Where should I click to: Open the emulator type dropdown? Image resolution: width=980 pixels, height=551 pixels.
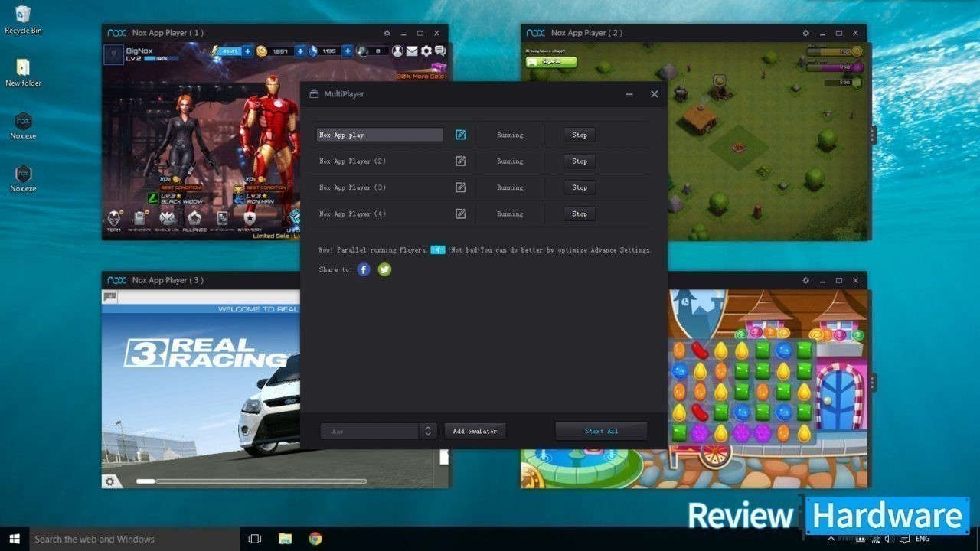tap(378, 431)
